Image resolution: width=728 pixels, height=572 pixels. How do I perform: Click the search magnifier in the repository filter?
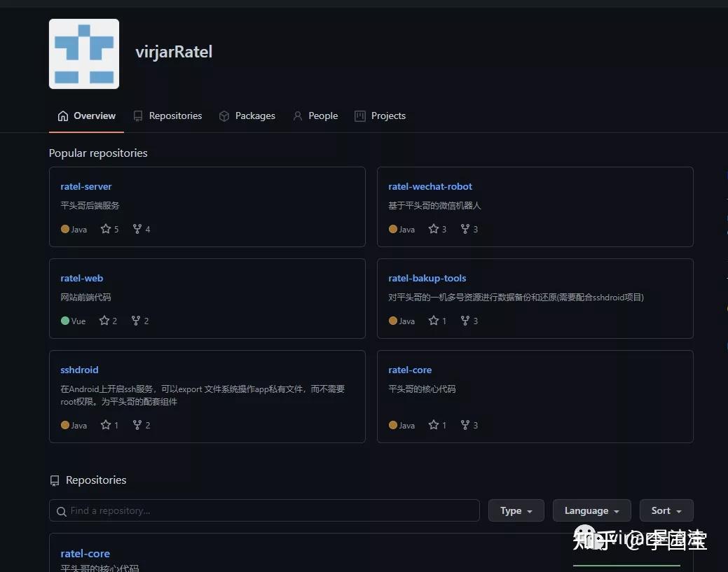[x=61, y=510]
